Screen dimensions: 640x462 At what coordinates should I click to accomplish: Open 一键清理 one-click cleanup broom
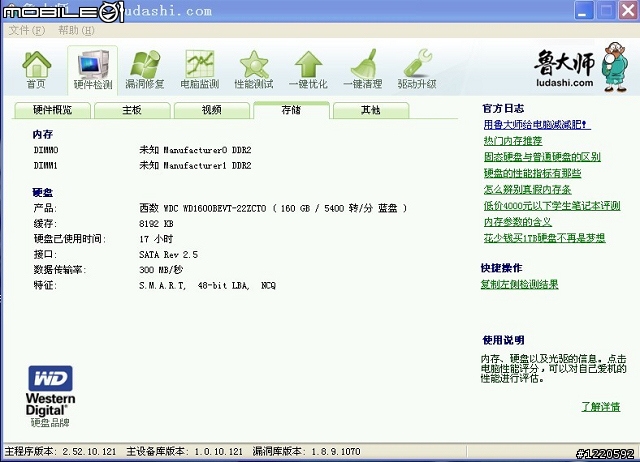click(x=362, y=69)
